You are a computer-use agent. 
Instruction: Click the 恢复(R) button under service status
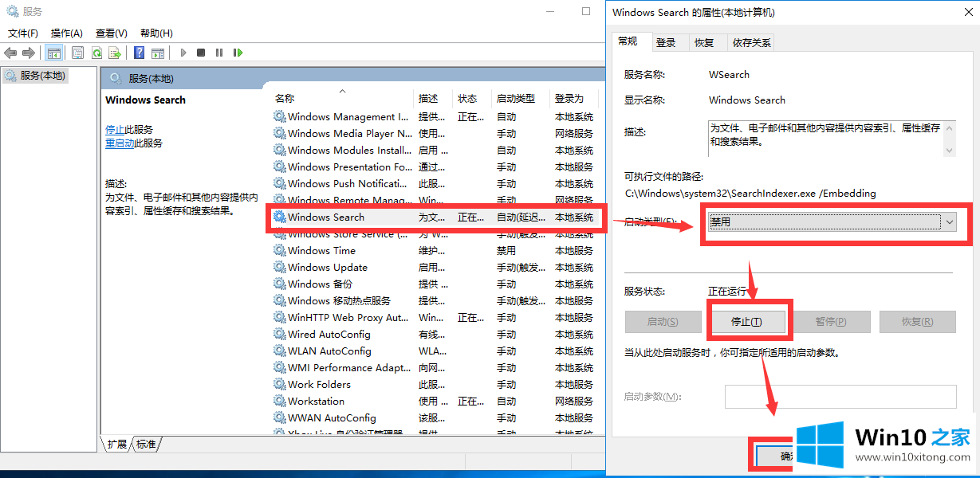tap(917, 322)
